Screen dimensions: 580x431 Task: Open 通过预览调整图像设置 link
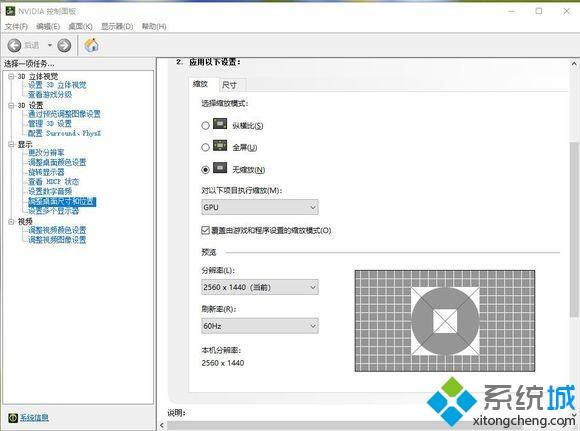point(64,114)
